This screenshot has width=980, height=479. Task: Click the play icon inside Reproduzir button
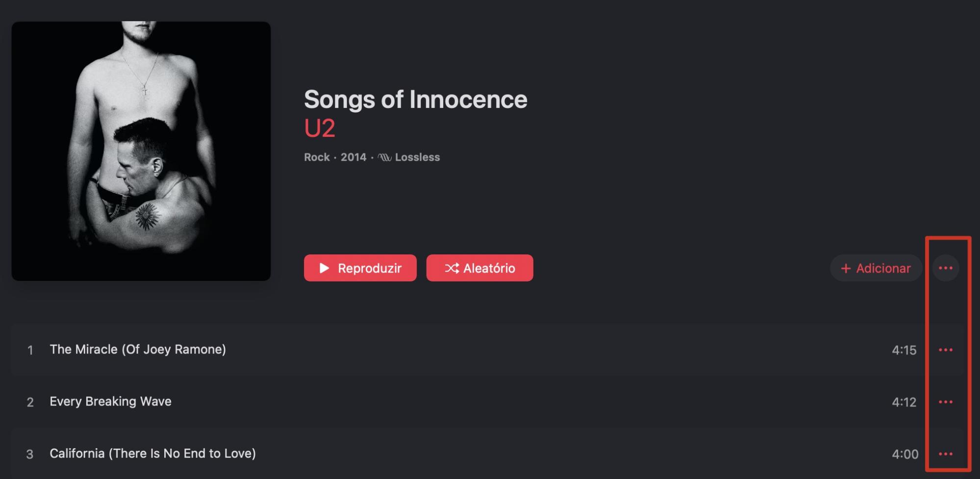coord(324,268)
